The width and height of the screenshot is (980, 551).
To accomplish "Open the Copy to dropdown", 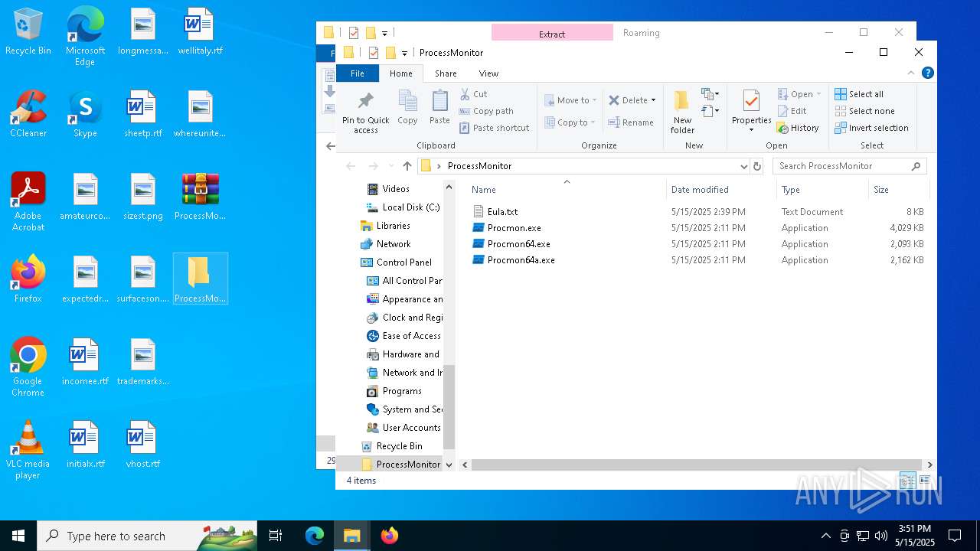I will (x=570, y=122).
